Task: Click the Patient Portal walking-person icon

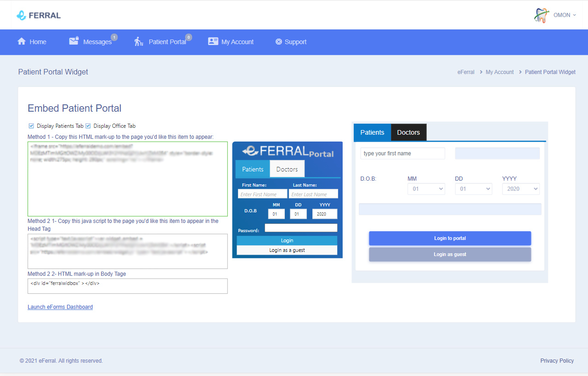Action: coord(139,42)
